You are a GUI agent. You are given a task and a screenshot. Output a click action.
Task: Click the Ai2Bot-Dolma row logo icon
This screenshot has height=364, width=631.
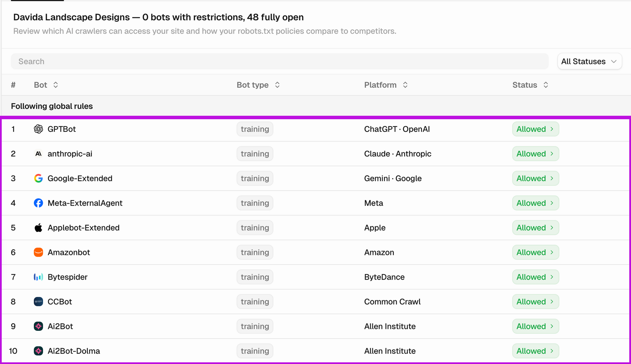coord(38,351)
